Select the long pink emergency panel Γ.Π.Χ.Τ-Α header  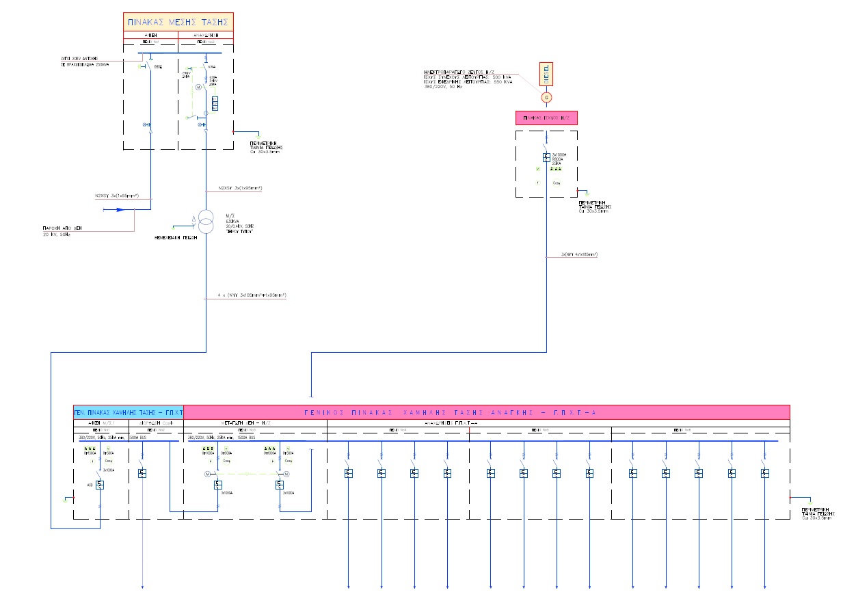(487, 412)
